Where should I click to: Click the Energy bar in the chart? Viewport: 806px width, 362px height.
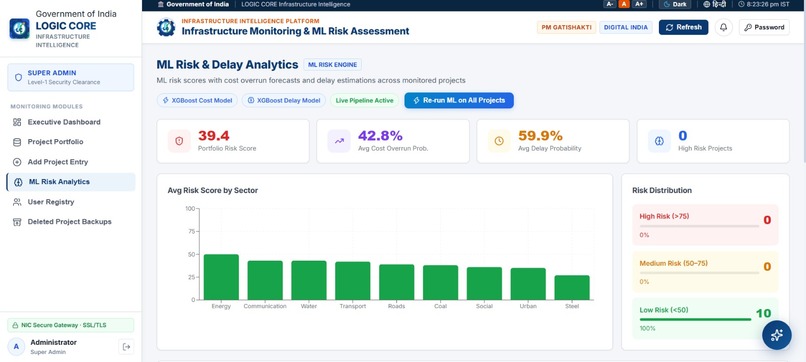click(x=221, y=277)
